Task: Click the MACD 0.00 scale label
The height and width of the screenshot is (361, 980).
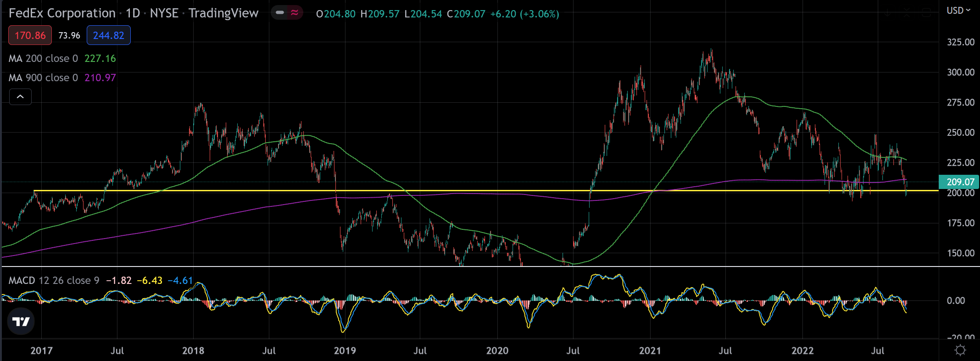Action: click(956, 301)
